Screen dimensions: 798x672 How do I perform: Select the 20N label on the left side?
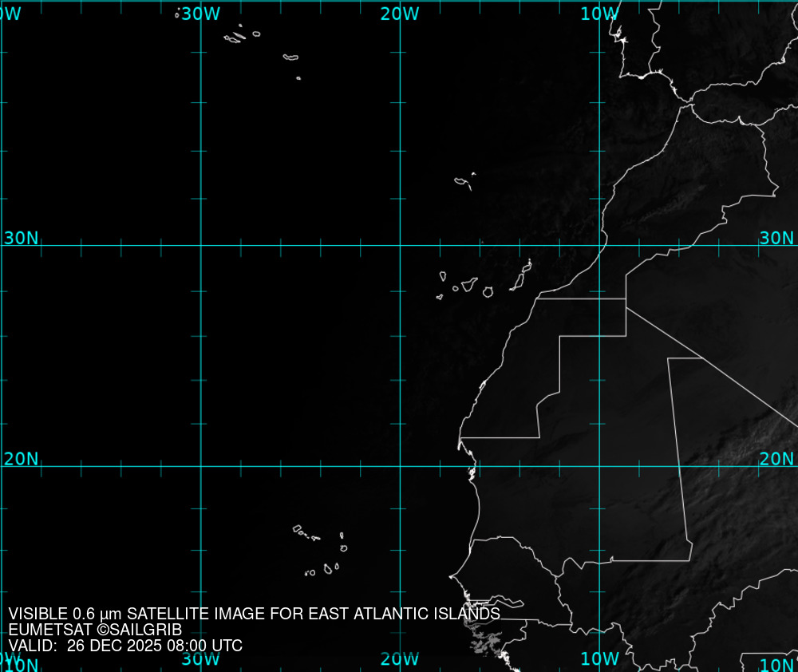(21, 459)
